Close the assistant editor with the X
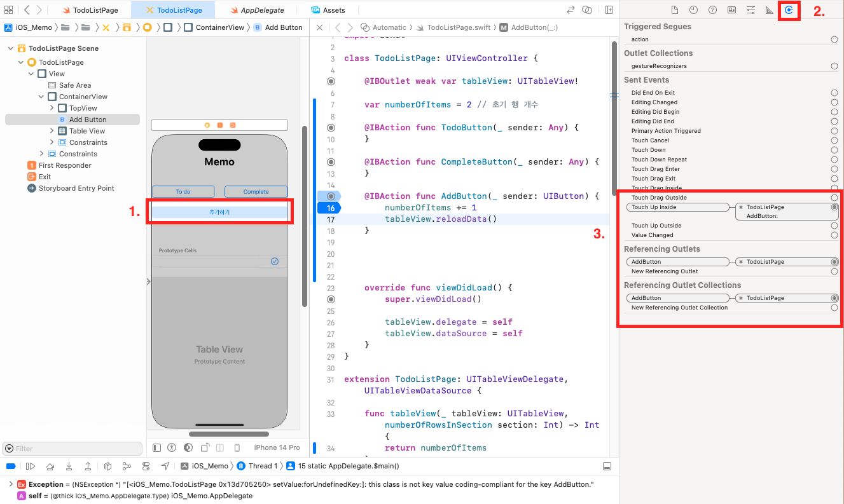 point(319,27)
